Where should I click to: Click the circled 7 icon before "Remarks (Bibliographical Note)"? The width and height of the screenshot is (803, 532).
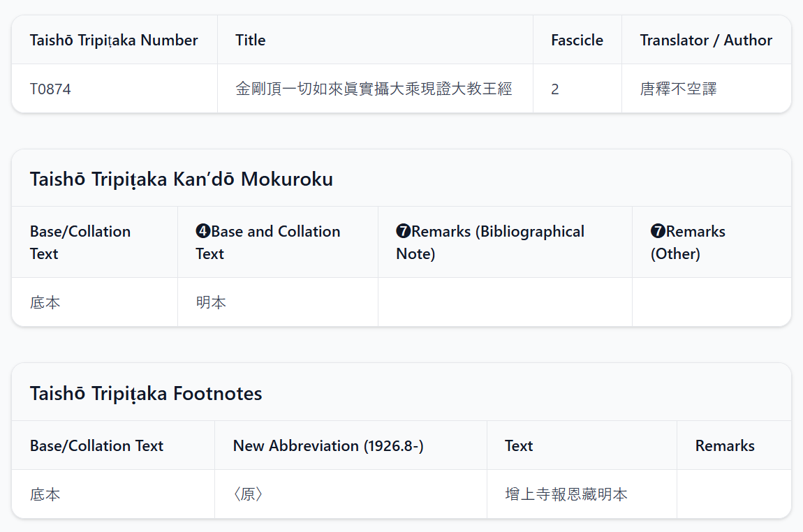coord(403,232)
